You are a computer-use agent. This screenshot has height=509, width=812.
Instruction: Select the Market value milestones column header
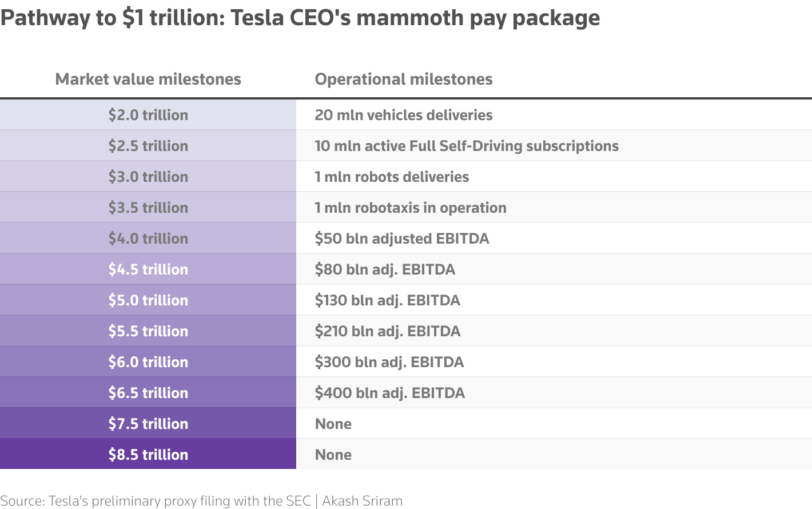[x=148, y=79]
